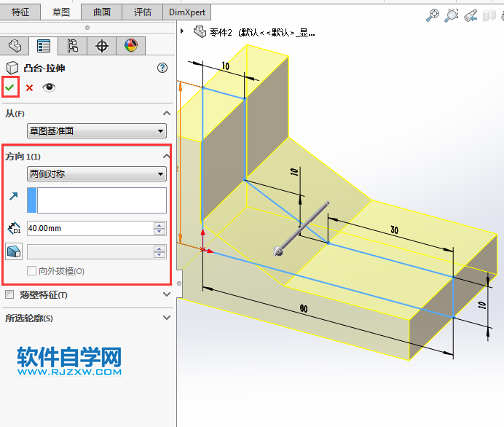Open the FeatureManager design tree tab
Viewport: 504px width, 427px height.
[x=15, y=46]
